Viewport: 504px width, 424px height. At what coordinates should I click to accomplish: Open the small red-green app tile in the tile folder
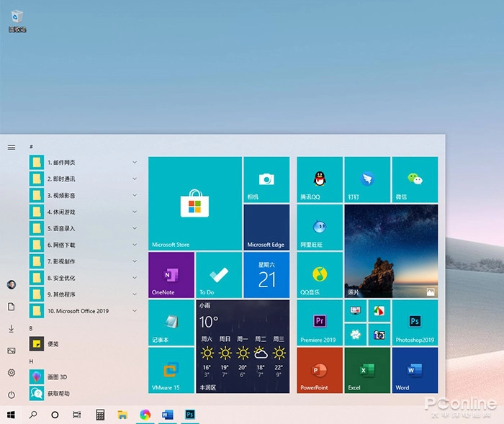pos(379,311)
